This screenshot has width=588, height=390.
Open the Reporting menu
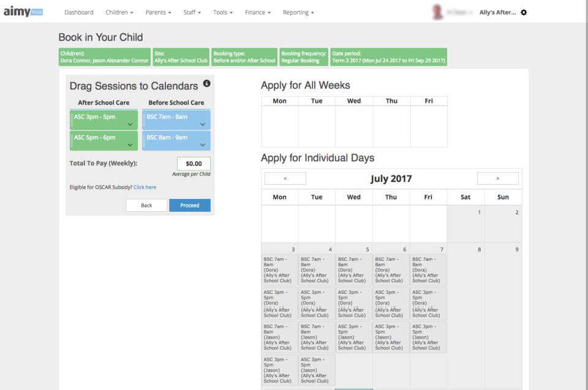[298, 12]
